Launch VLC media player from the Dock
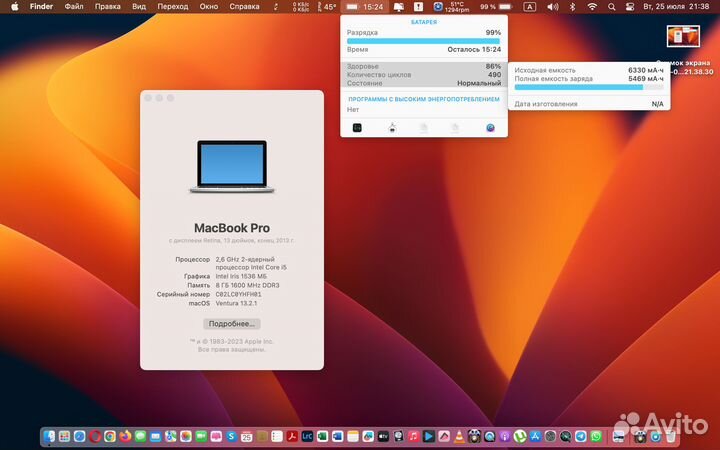This screenshot has width=720, height=450. [x=459, y=436]
